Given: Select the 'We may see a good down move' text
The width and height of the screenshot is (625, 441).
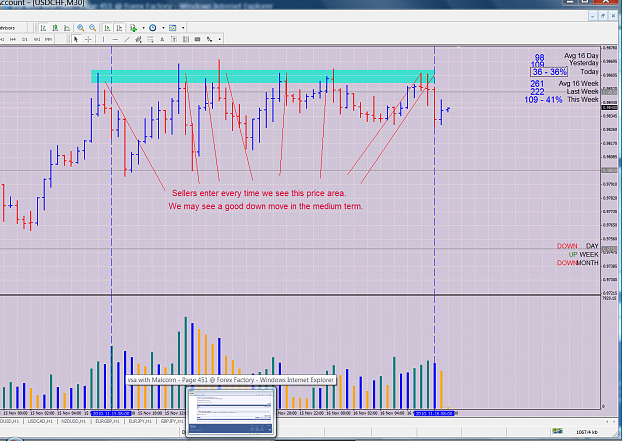Looking at the screenshot, I should pos(265,206).
